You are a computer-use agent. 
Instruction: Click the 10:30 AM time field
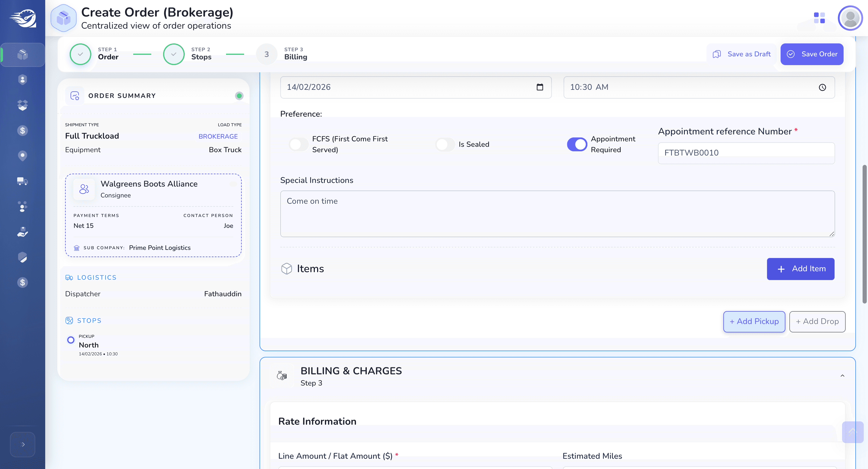point(699,87)
